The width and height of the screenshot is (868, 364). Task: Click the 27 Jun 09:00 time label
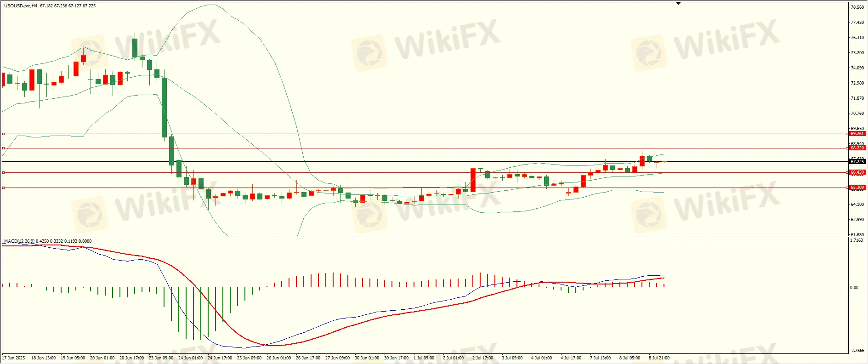(x=337, y=358)
